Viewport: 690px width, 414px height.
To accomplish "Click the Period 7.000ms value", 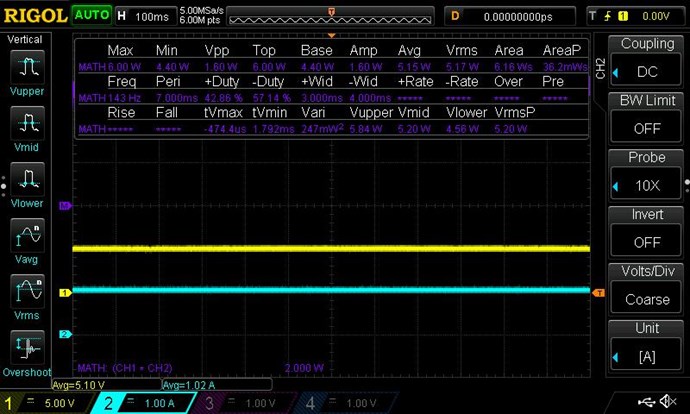I will [x=177, y=98].
